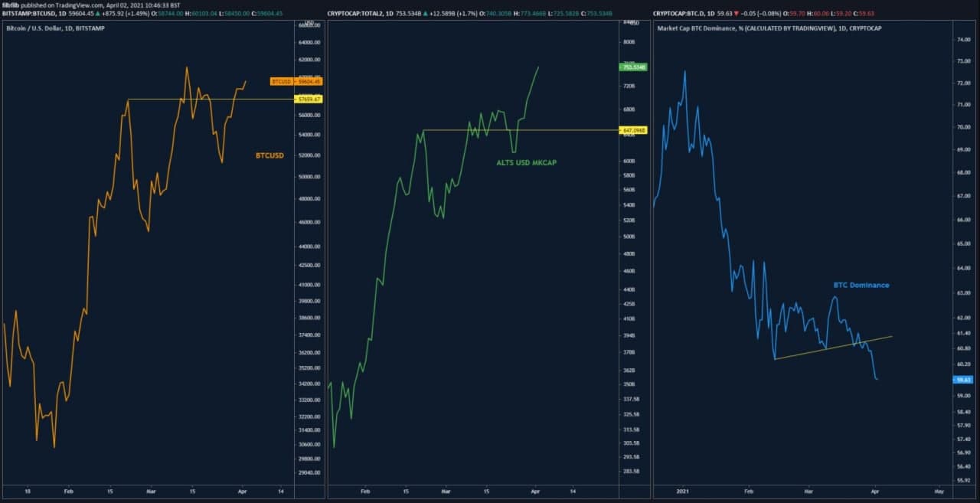The width and height of the screenshot is (980, 503).
Task: Click the yellow 647.096B level label
Action: (635, 131)
